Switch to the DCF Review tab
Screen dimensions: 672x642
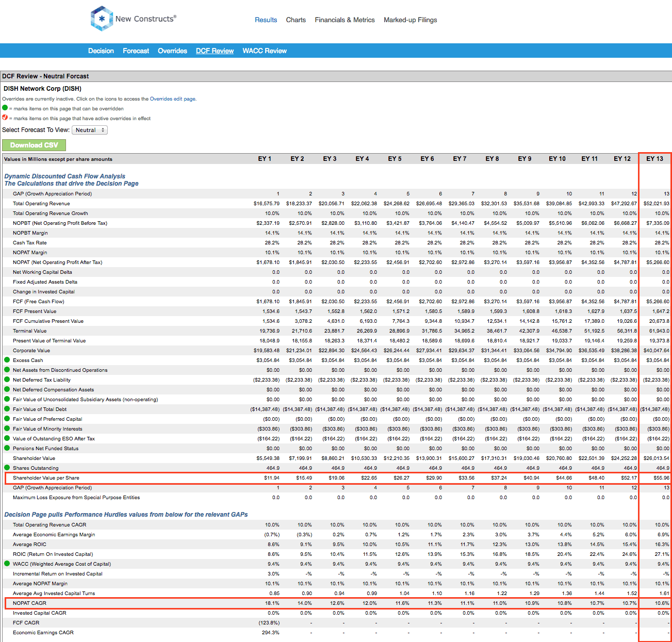(215, 51)
